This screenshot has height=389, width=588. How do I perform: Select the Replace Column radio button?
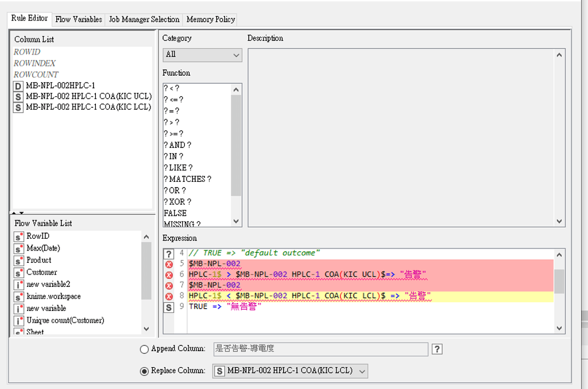[x=144, y=371]
